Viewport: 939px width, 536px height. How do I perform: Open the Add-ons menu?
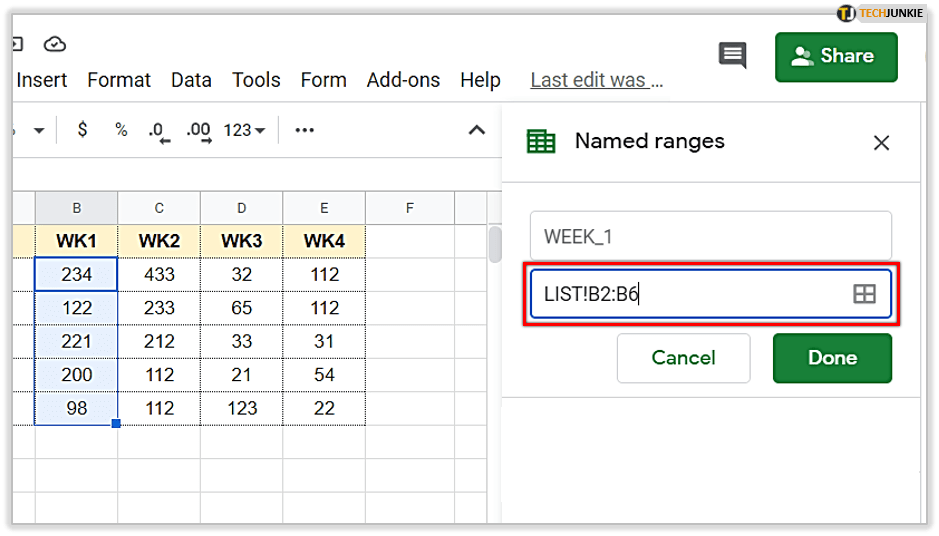point(403,80)
